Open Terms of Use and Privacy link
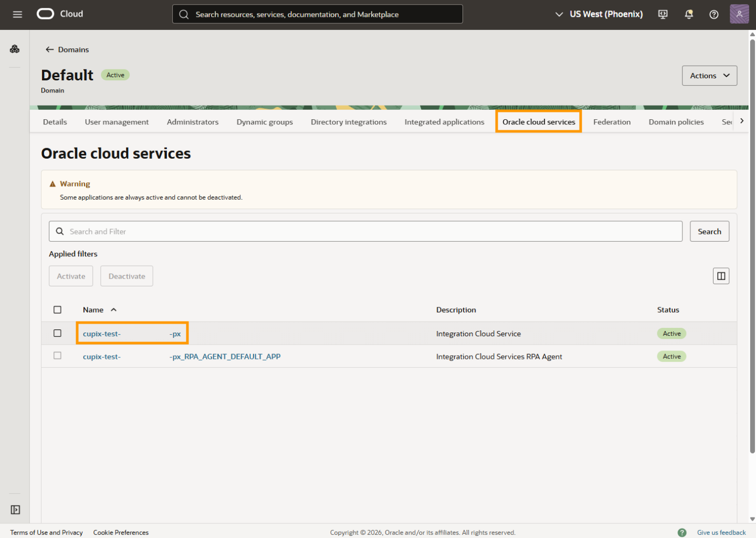The image size is (756, 538). (47, 532)
